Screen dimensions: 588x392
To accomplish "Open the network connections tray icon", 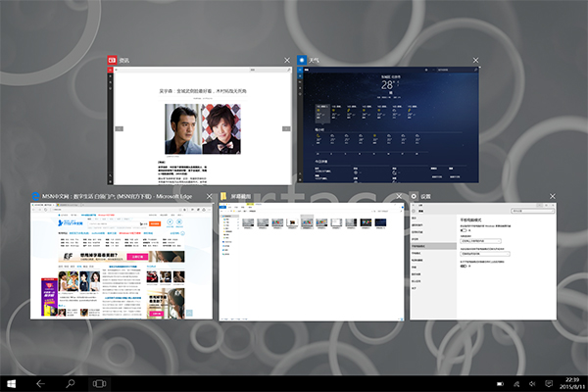I will [516, 384].
